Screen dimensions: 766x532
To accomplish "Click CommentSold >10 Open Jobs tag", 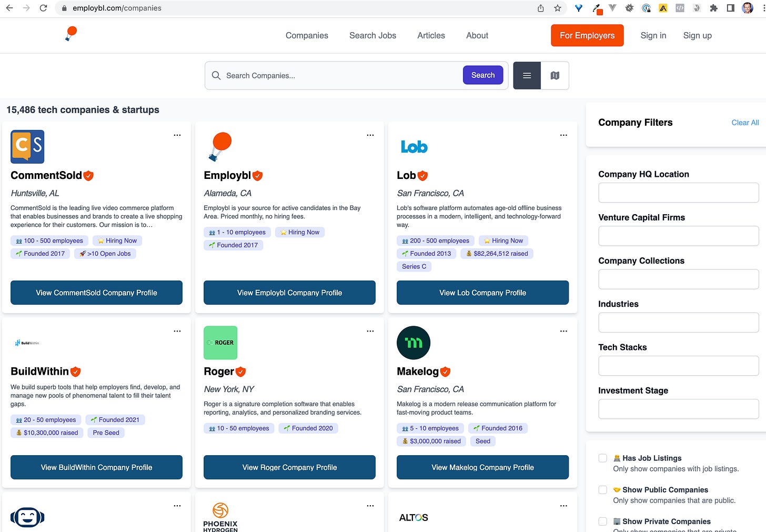I will (x=105, y=254).
